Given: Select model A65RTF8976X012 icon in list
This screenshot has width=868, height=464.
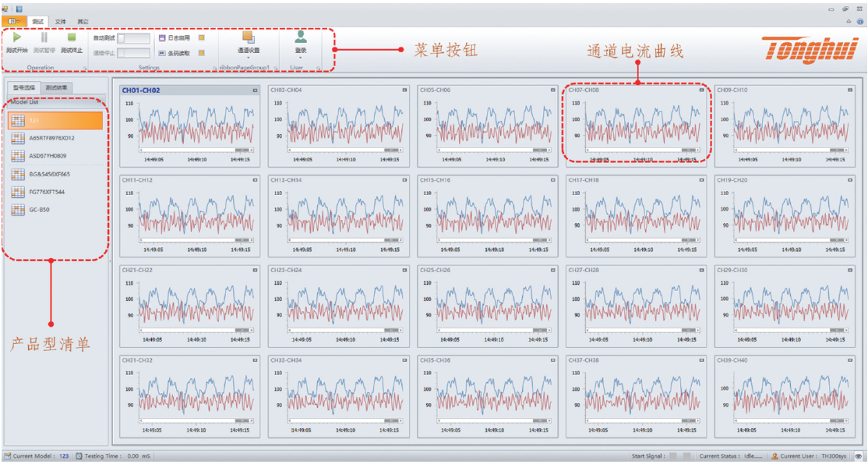Looking at the screenshot, I should (x=19, y=138).
